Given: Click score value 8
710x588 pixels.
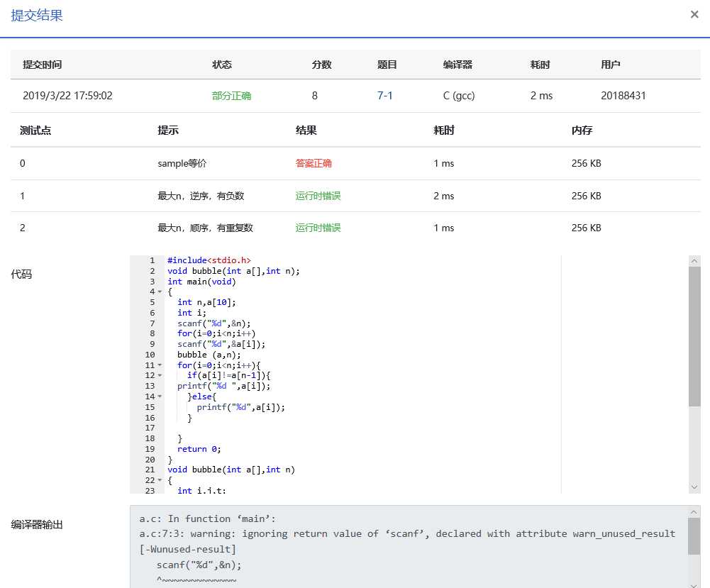Looking at the screenshot, I should (x=315, y=96).
